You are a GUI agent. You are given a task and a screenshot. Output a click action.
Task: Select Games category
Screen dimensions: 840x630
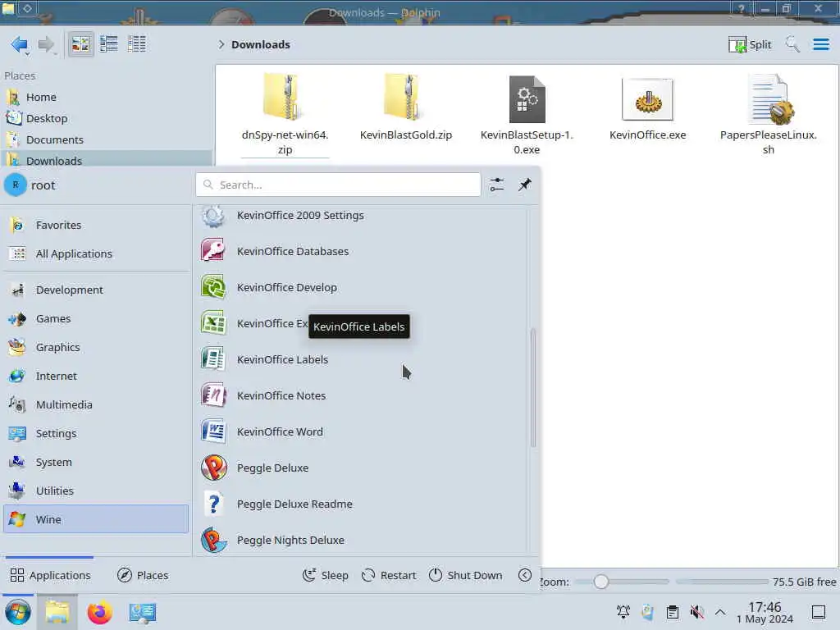click(x=96, y=319)
